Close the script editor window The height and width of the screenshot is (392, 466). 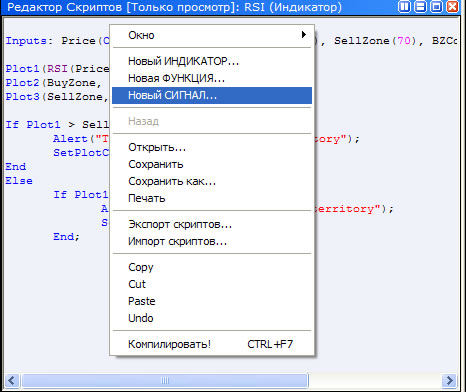[453, 7]
